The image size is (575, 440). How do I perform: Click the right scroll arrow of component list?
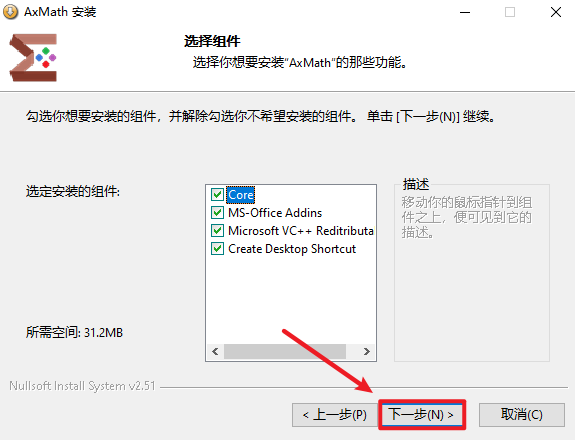366,351
